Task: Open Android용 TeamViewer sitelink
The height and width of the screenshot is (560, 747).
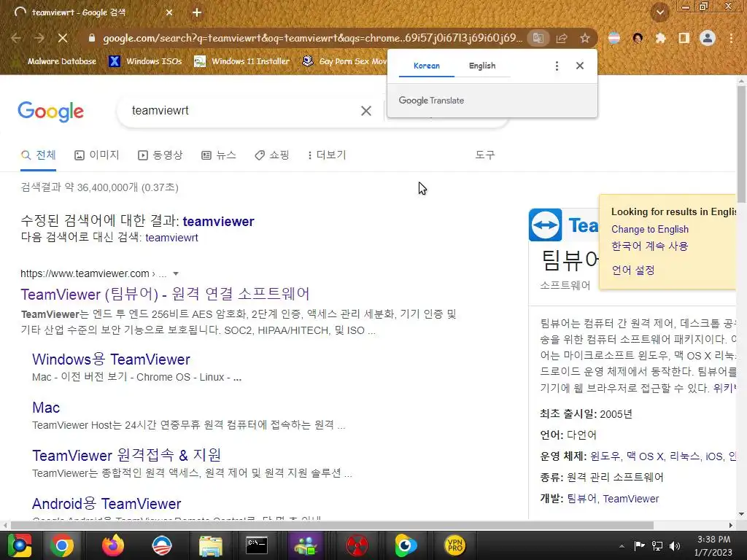Action: point(107,504)
